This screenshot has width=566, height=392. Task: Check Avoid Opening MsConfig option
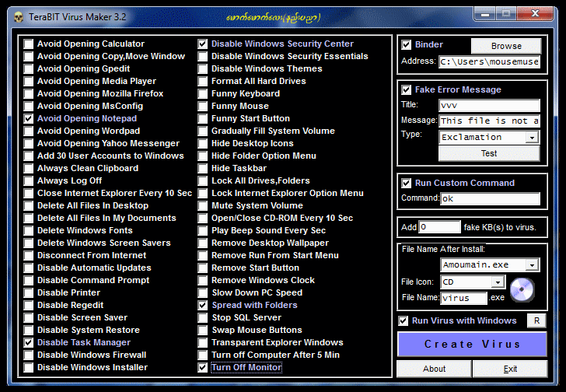pos(29,106)
